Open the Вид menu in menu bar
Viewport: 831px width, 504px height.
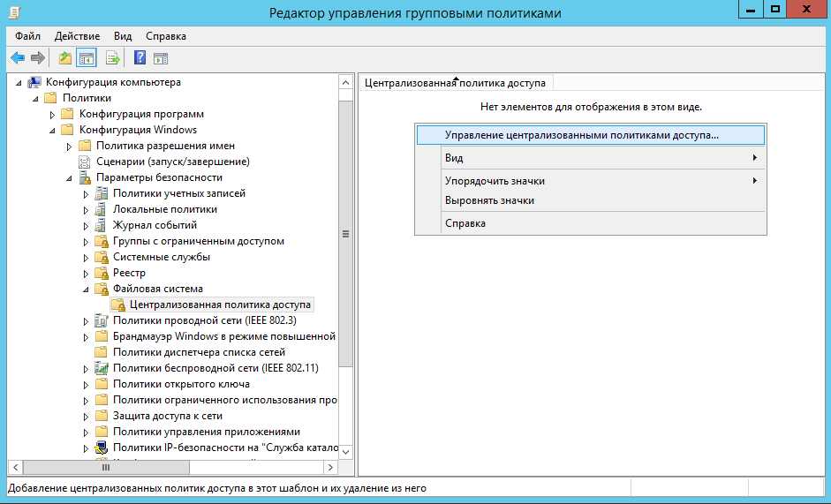pyautogui.click(x=123, y=36)
